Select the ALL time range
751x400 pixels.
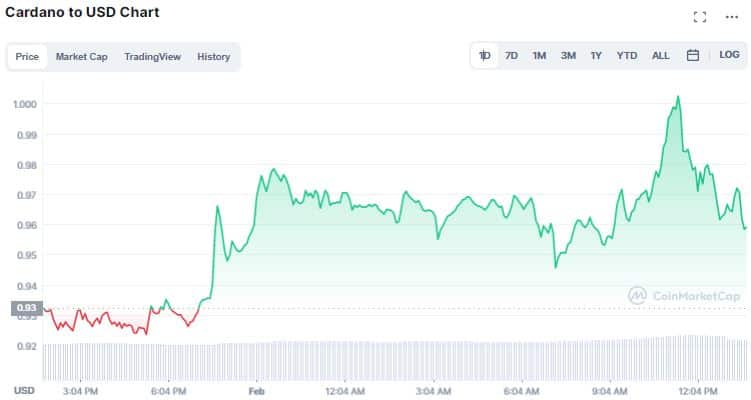[x=660, y=56]
